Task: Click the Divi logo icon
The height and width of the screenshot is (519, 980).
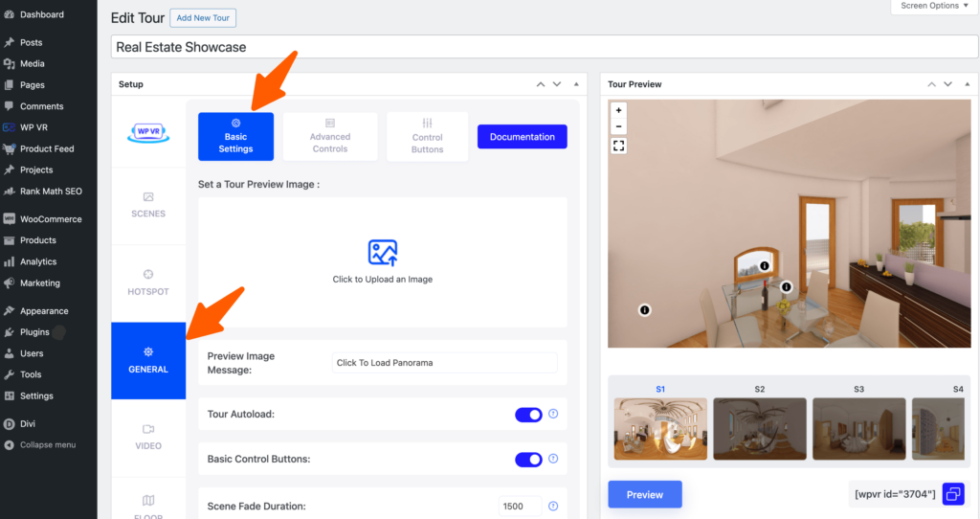Action: pos(9,424)
